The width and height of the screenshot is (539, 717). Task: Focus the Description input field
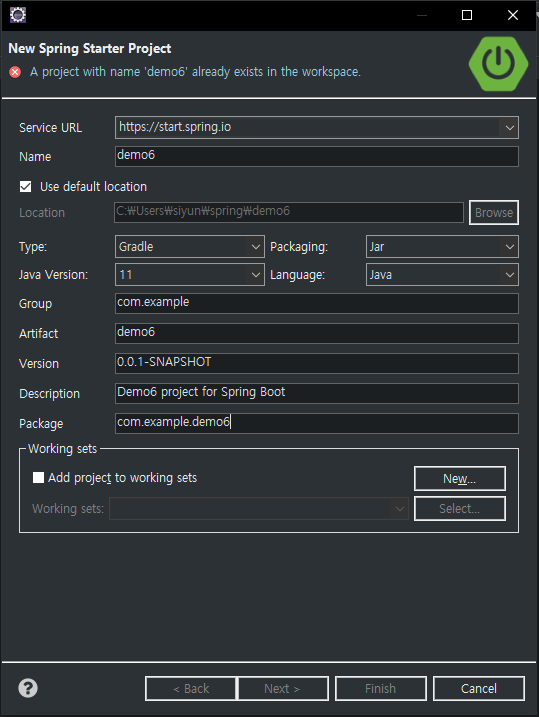point(317,393)
